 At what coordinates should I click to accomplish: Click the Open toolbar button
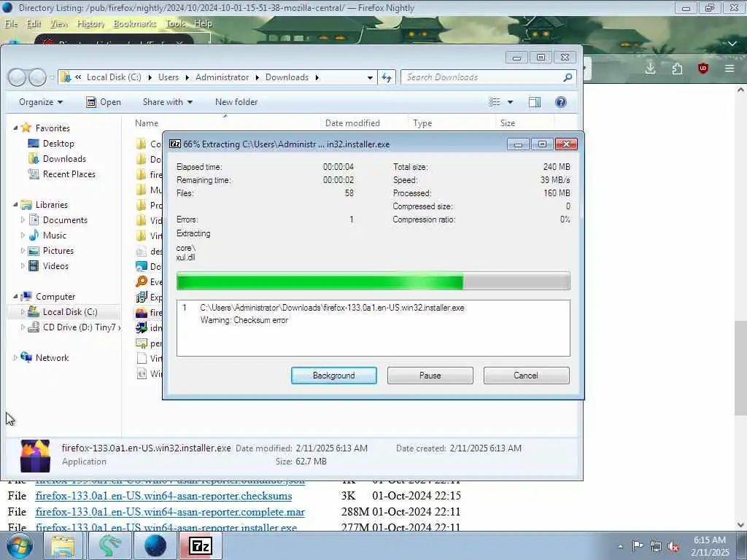click(x=104, y=102)
